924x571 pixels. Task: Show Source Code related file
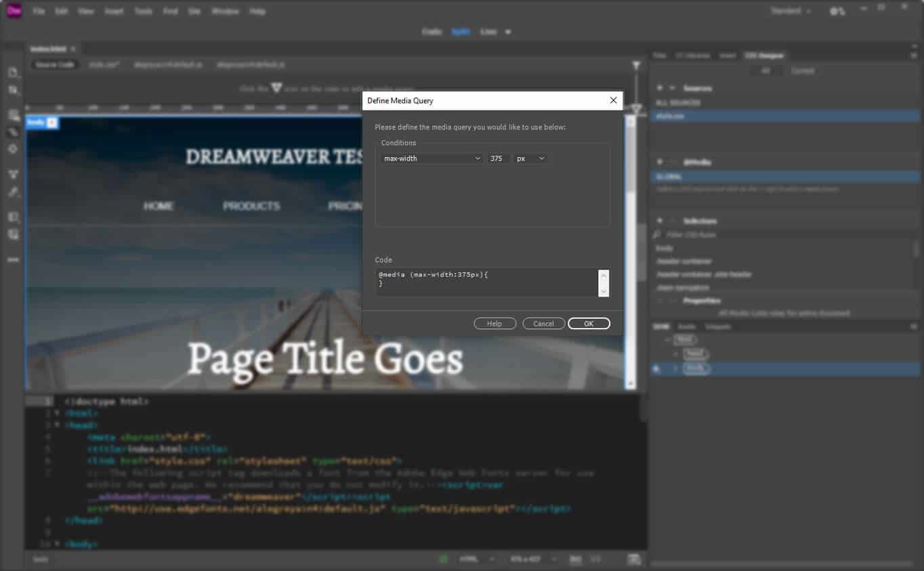[55, 65]
